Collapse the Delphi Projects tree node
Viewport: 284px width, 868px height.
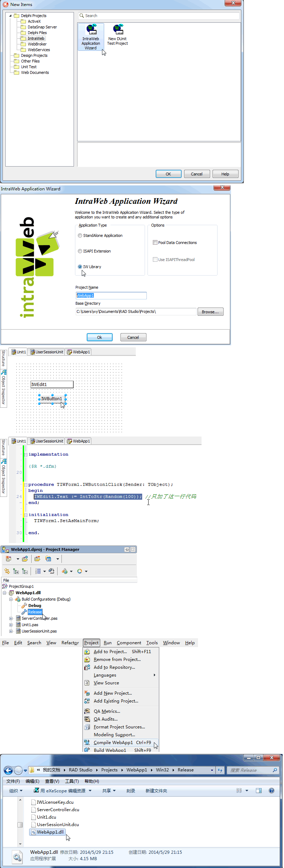click(x=10, y=16)
